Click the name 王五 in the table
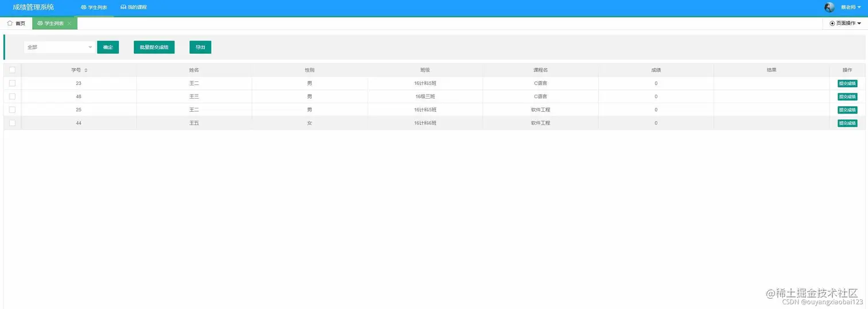This screenshot has width=868, height=309. click(x=194, y=123)
